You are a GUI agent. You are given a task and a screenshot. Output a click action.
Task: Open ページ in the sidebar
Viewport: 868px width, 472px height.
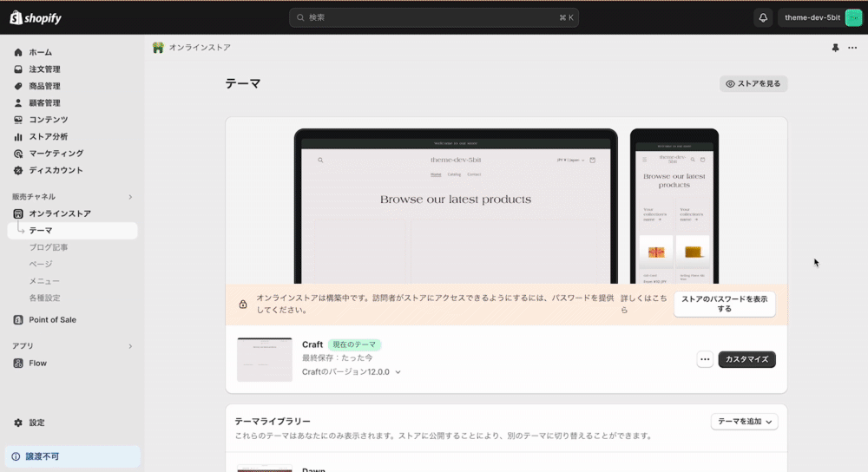41,264
